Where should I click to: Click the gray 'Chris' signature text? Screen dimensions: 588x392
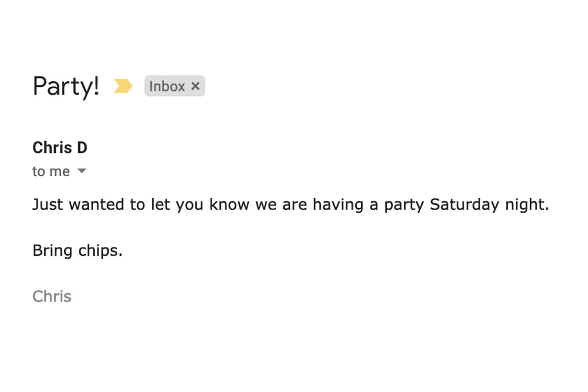52,296
